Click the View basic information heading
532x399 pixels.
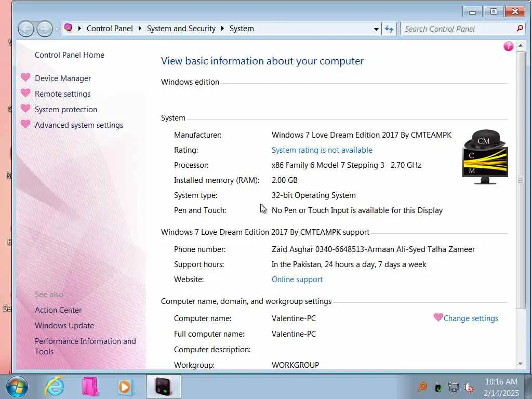pyautogui.click(x=262, y=61)
